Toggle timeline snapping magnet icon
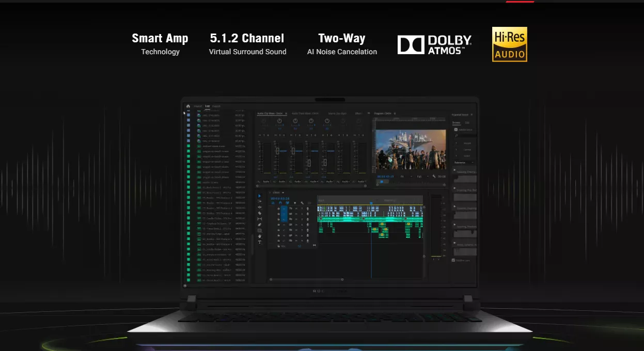644x351 pixels. pyautogui.click(x=280, y=203)
